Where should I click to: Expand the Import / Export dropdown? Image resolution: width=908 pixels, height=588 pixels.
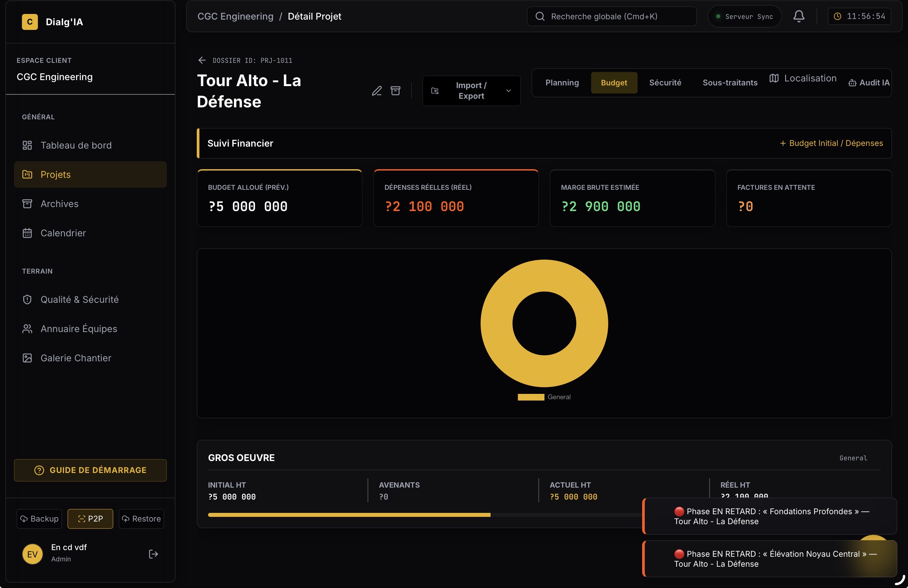point(471,91)
